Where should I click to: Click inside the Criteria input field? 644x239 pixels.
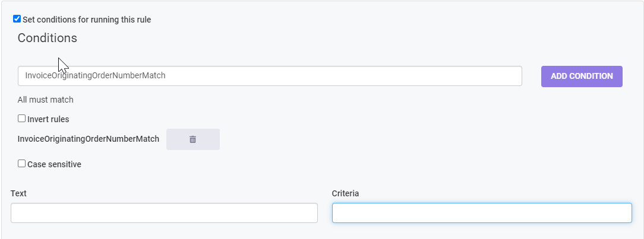(x=482, y=213)
